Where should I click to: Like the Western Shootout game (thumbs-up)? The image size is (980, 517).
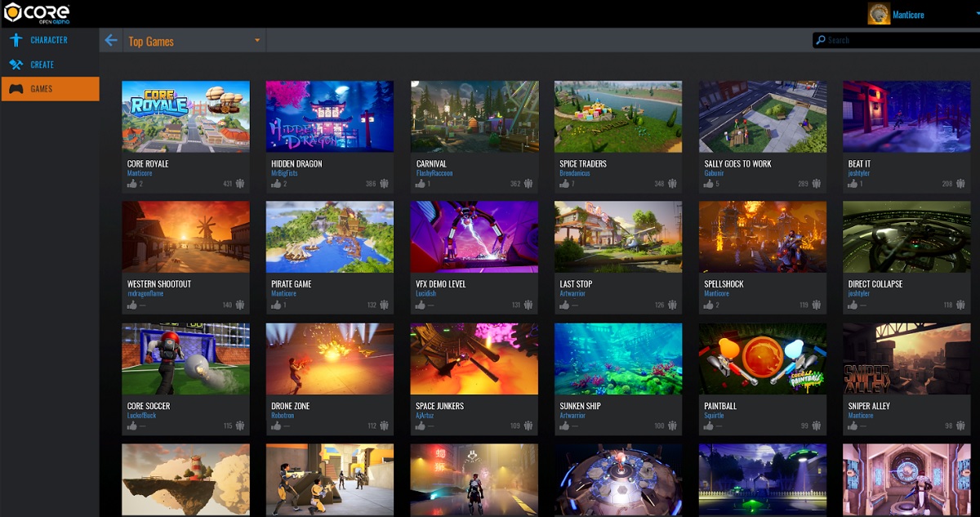pos(131,305)
